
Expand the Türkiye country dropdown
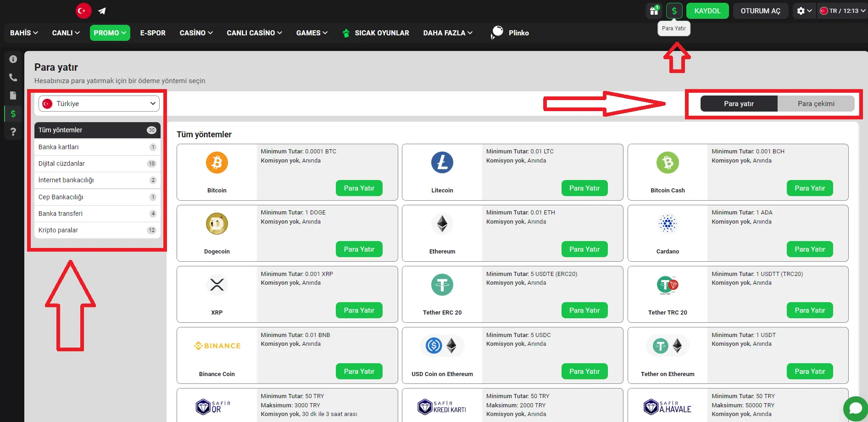99,104
